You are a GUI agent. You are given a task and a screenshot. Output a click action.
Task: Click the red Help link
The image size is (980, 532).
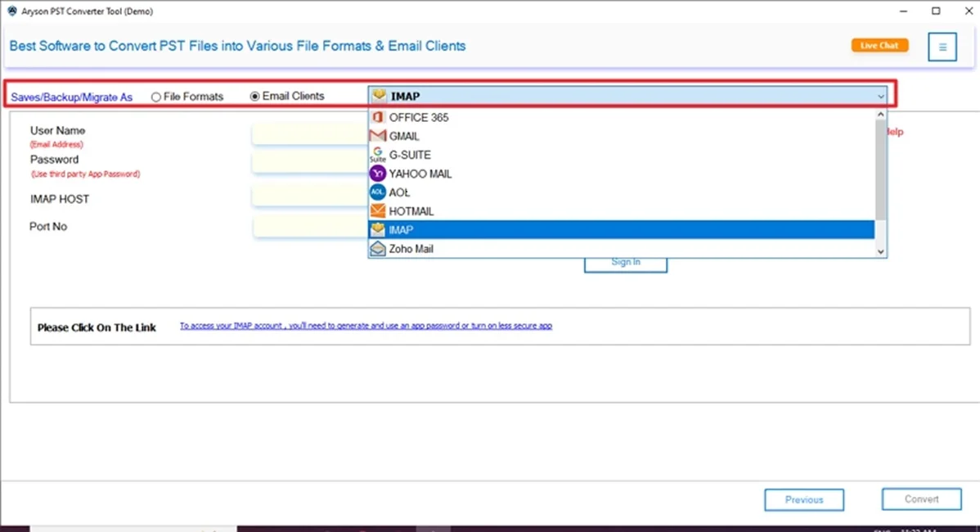895,132
